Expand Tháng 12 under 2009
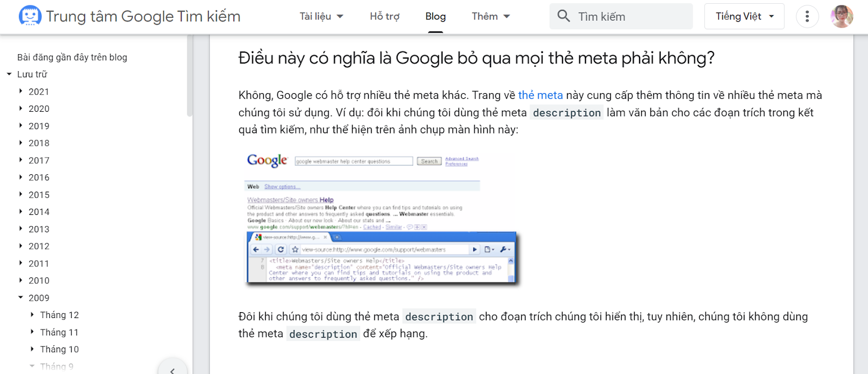 click(32, 315)
